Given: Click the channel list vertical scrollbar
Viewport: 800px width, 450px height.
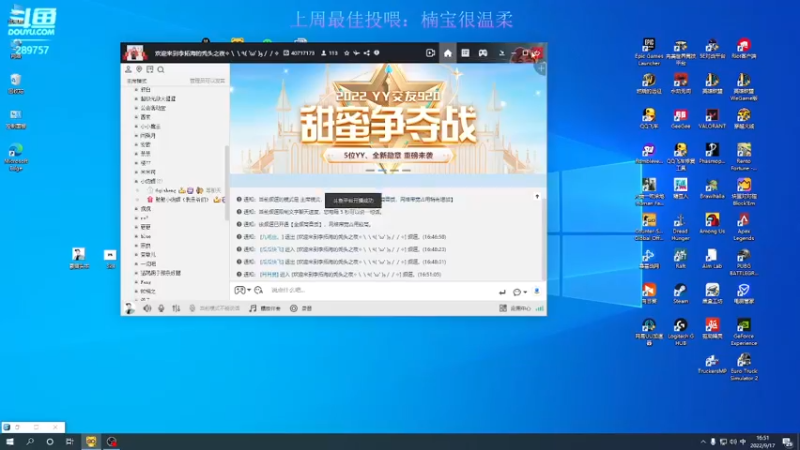Looking at the screenshot, I should 227,183.
